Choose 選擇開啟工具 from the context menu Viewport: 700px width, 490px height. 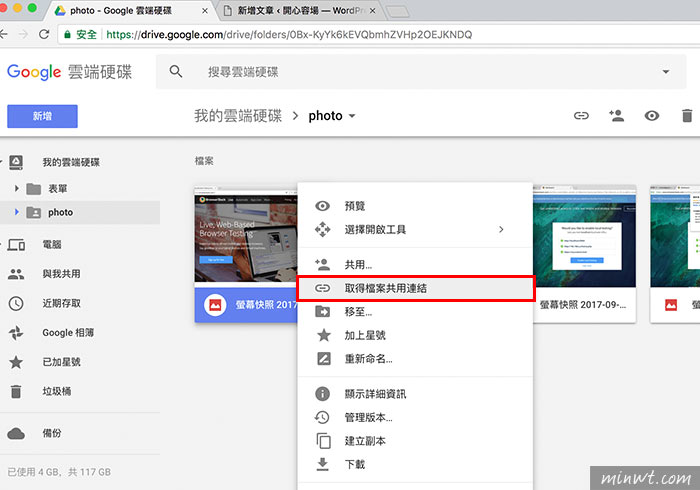pyautogui.click(x=415, y=229)
